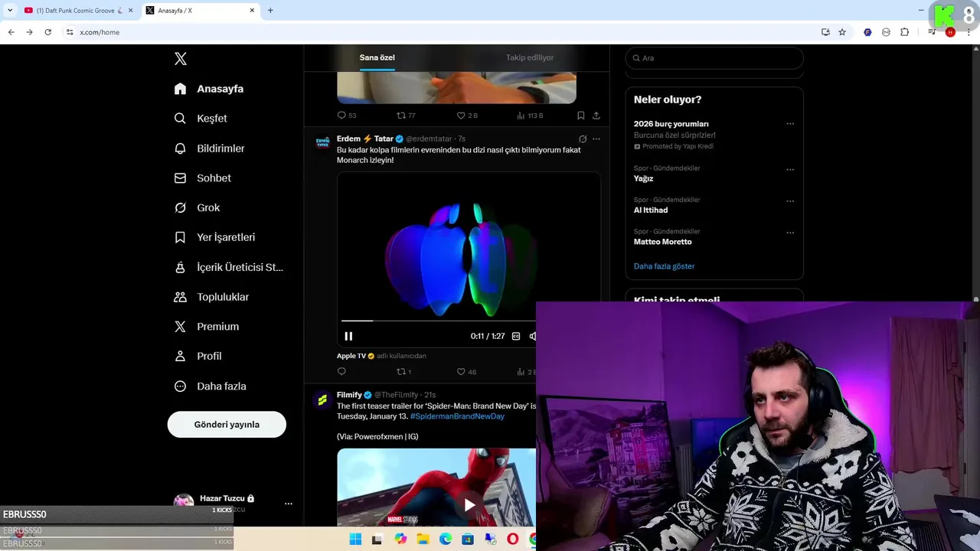
Task: Open Yer İşaretleri bookmarks
Action: point(214,237)
